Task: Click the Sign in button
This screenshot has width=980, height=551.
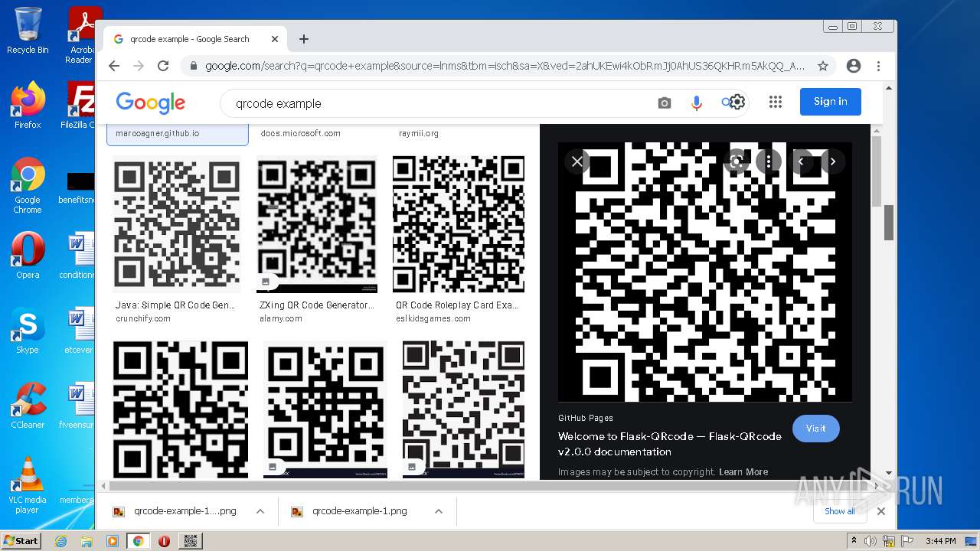Action: [831, 102]
